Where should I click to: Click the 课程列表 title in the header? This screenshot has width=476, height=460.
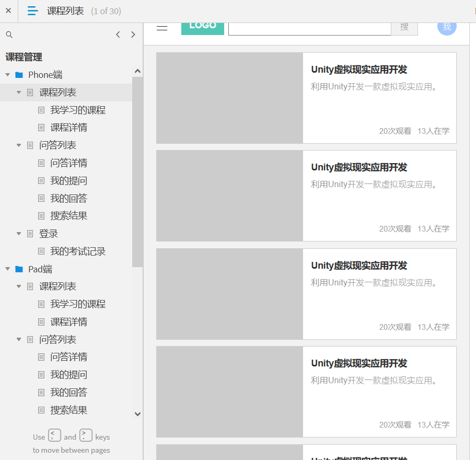(x=65, y=11)
